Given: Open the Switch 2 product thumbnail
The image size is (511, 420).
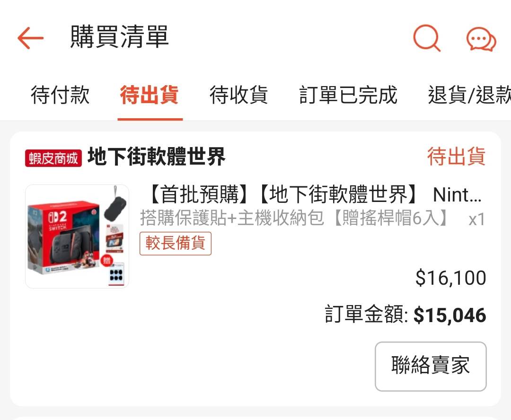Looking at the screenshot, I should click(77, 236).
